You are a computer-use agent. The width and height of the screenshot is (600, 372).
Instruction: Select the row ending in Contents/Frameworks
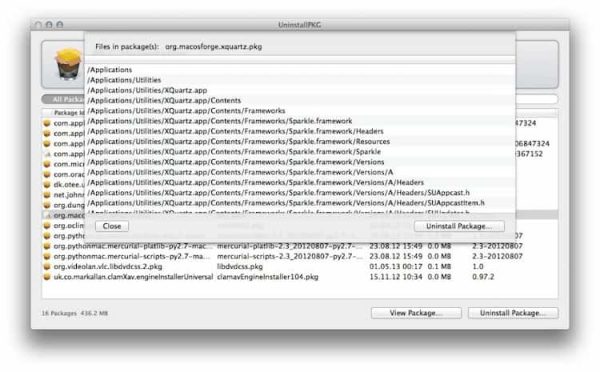coord(300,111)
